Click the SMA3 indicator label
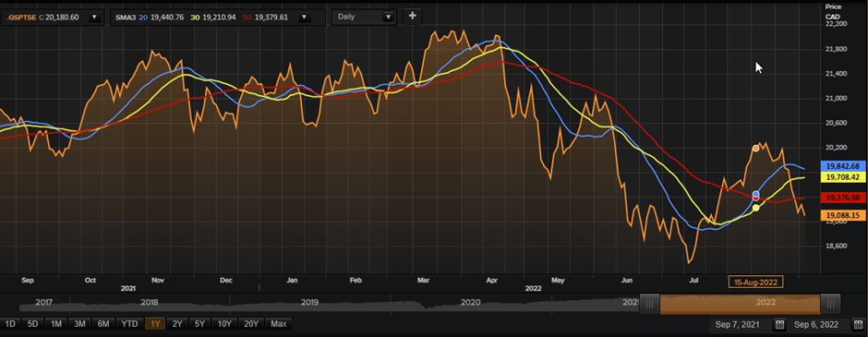Viewport: 868px width, 337px height. pos(126,18)
